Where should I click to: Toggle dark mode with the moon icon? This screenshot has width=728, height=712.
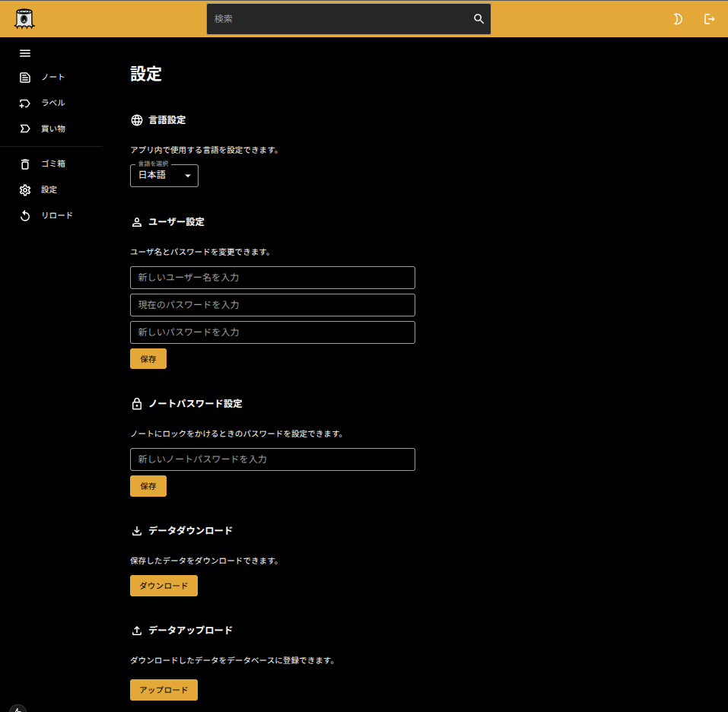pos(678,19)
